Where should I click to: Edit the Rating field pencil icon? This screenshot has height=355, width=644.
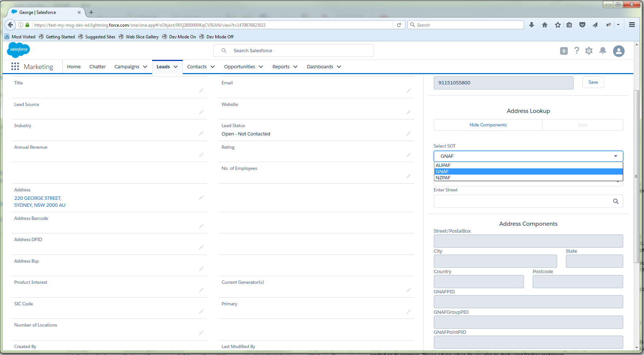tap(408, 155)
